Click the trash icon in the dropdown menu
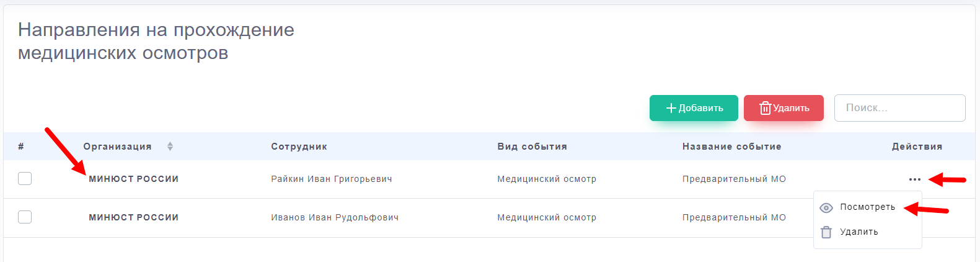This screenshot has width=980, height=262. 826,232
